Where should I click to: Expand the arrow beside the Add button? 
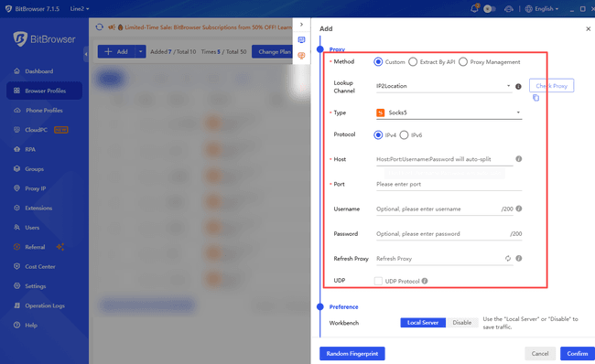[140, 51]
